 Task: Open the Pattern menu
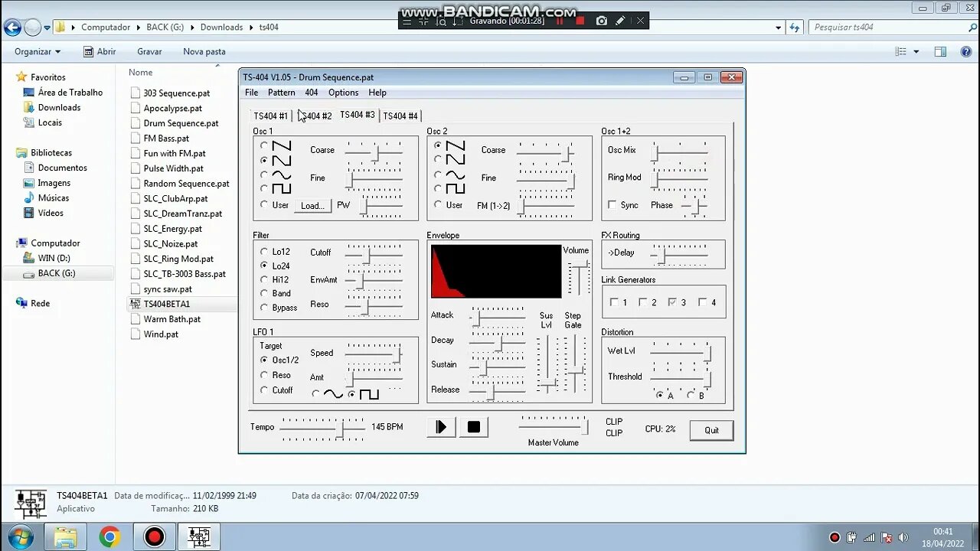[x=281, y=93]
